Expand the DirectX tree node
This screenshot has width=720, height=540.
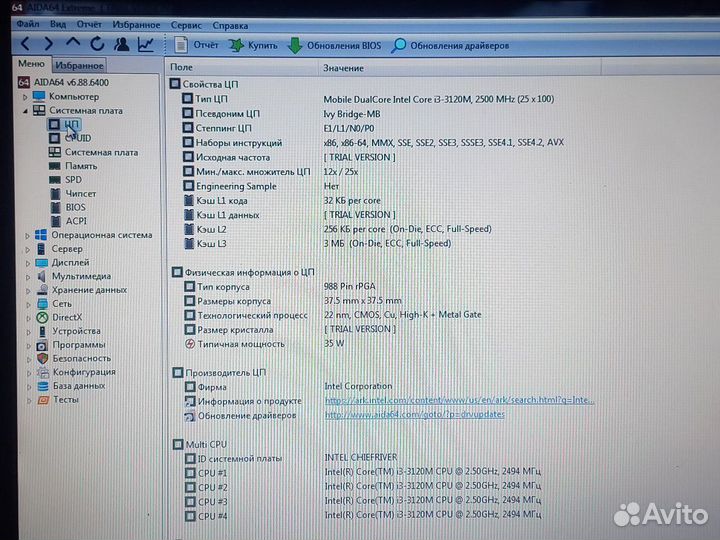(x=28, y=318)
